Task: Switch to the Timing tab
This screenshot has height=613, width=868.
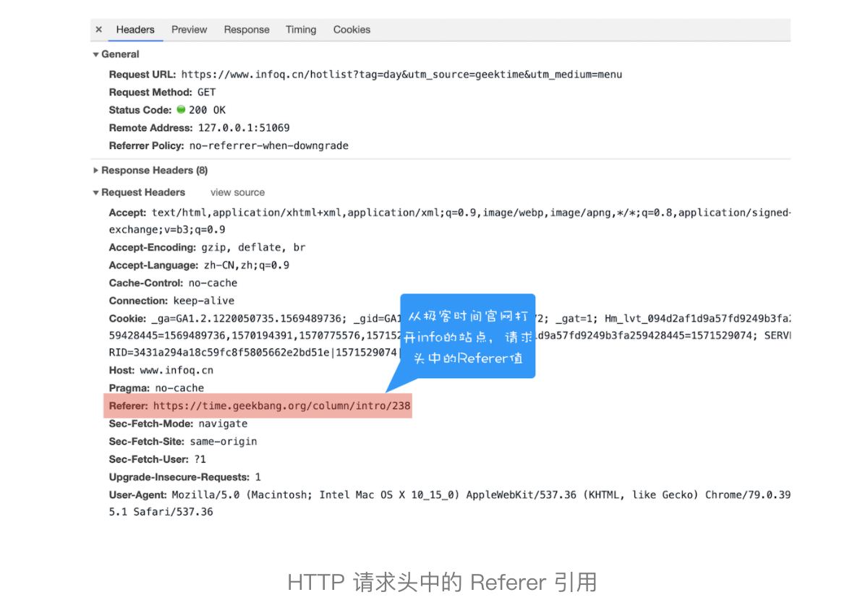Action: click(x=301, y=30)
